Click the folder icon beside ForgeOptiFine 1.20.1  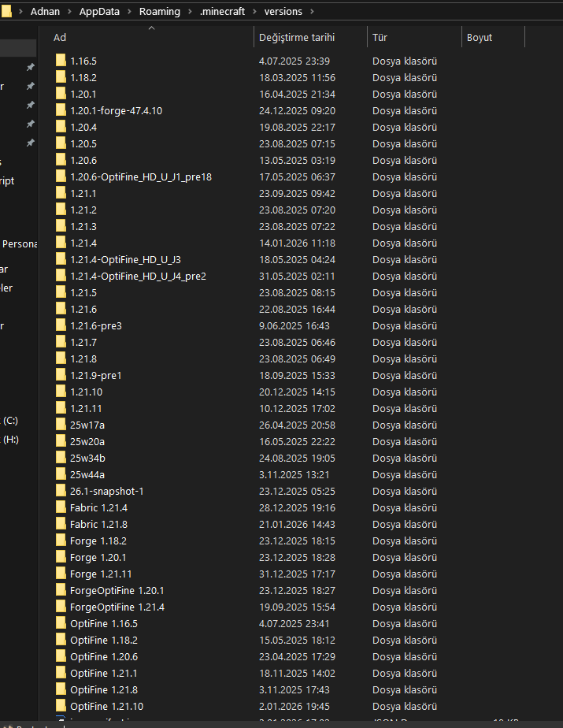(61, 591)
